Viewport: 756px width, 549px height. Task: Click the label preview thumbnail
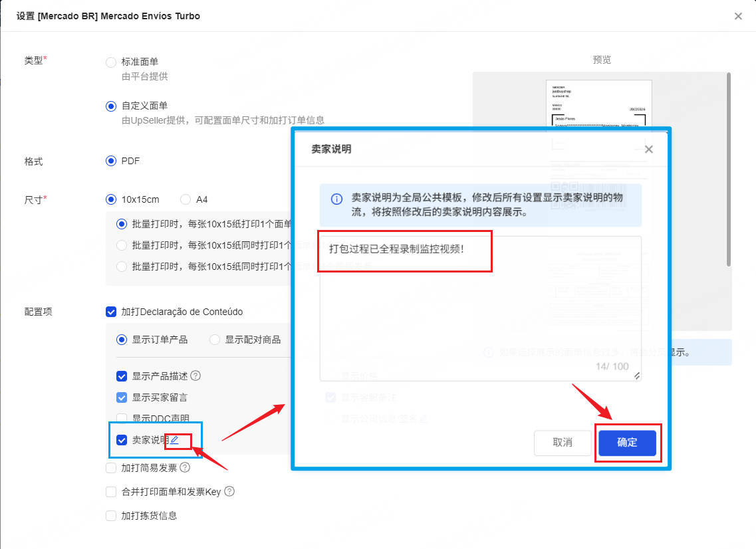click(599, 103)
